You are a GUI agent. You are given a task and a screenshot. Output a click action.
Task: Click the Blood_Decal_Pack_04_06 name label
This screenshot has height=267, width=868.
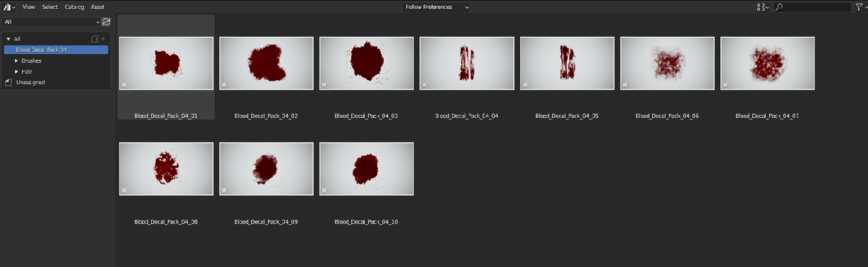[667, 116]
